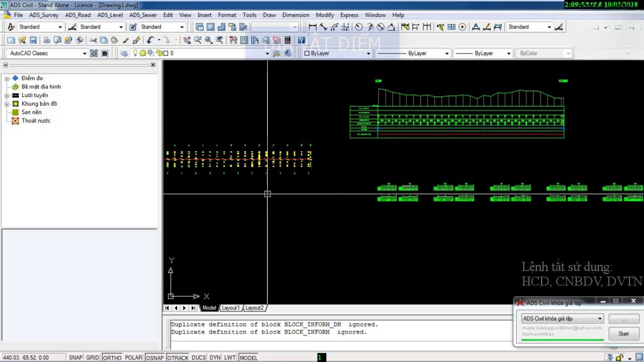
Task: Click the Copy icon
Action: tap(104, 40)
